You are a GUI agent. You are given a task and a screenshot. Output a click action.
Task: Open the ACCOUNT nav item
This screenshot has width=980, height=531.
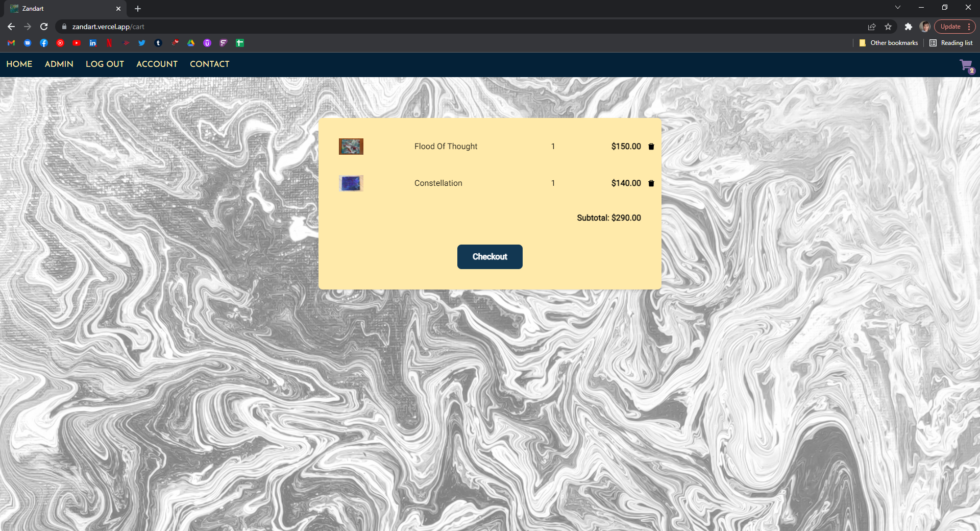(x=157, y=64)
